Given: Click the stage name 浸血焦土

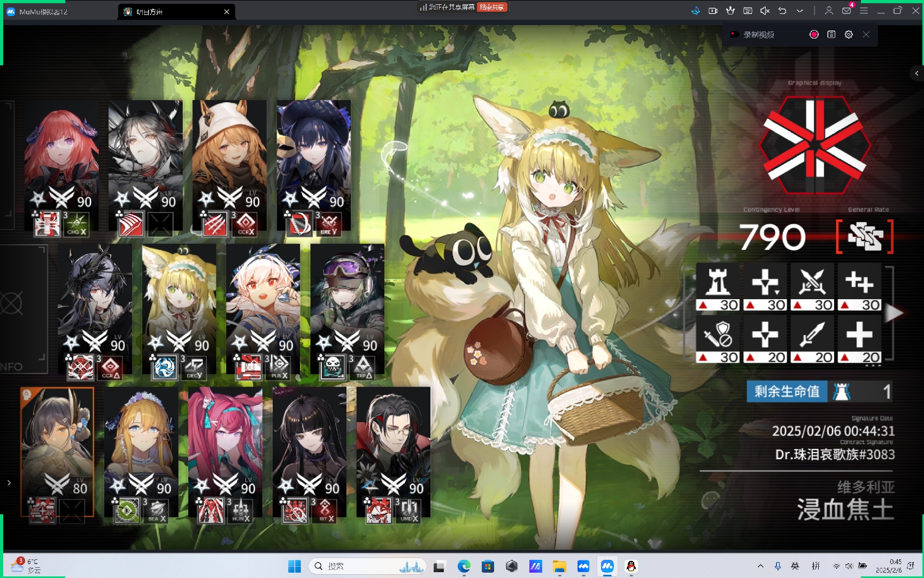Looking at the screenshot, I should tap(845, 509).
